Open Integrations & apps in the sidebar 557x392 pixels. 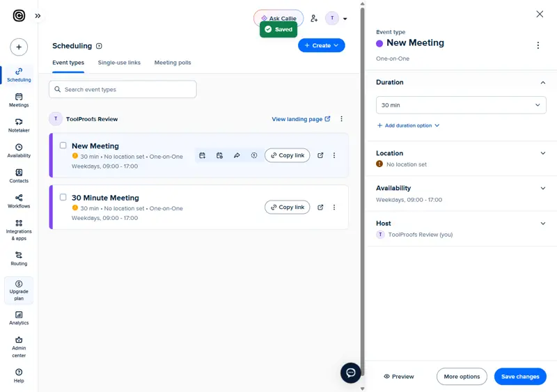[x=19, y=230]
